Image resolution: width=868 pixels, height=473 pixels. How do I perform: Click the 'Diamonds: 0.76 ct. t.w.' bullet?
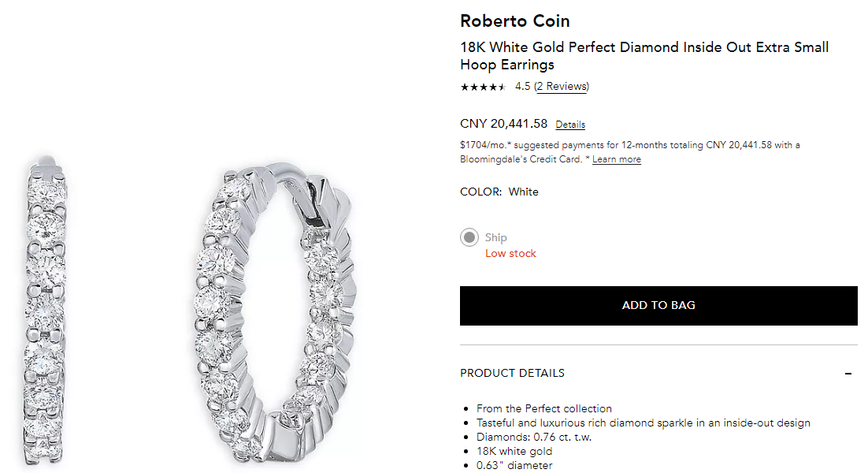[533, 437]
